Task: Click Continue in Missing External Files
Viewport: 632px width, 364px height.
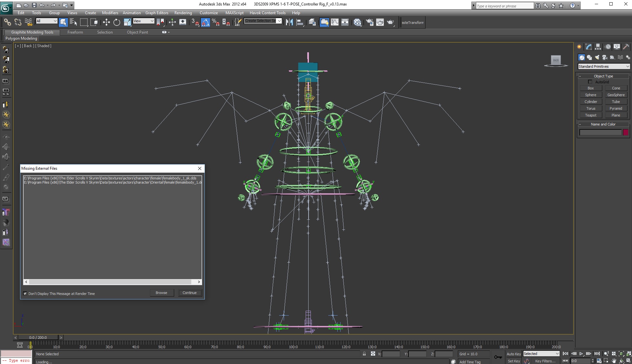Action: (x=190, y=293)
